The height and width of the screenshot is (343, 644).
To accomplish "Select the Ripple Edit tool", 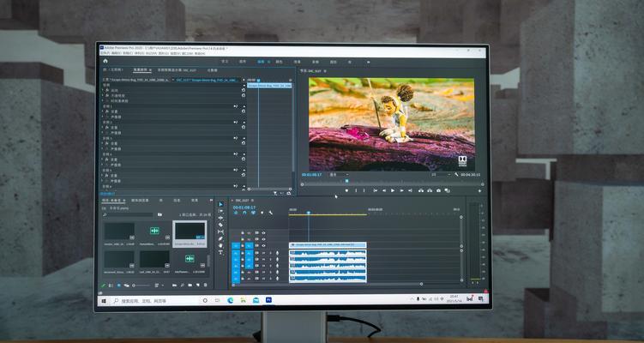I will coord(220,218).
